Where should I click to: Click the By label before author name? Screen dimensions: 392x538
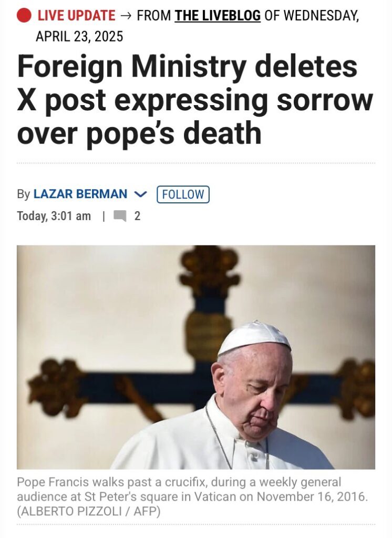tap(23, 194)
